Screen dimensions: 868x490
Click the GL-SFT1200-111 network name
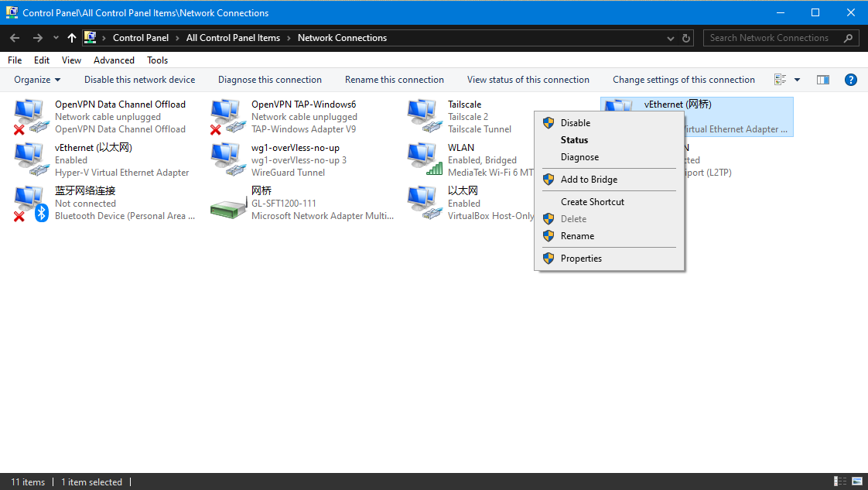[283, 203]
